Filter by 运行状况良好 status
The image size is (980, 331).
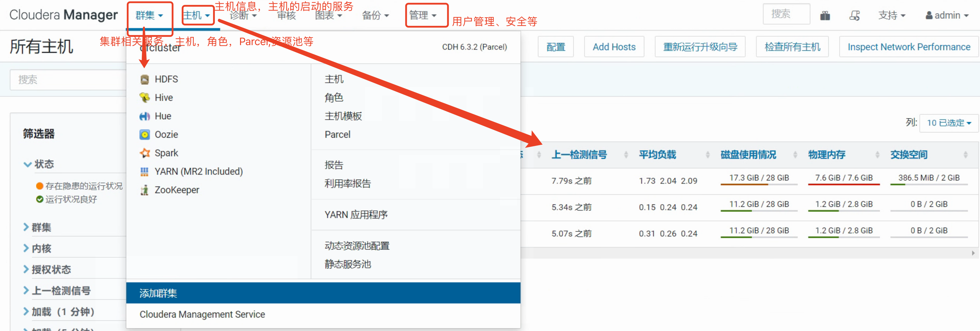tap(71, 199)
